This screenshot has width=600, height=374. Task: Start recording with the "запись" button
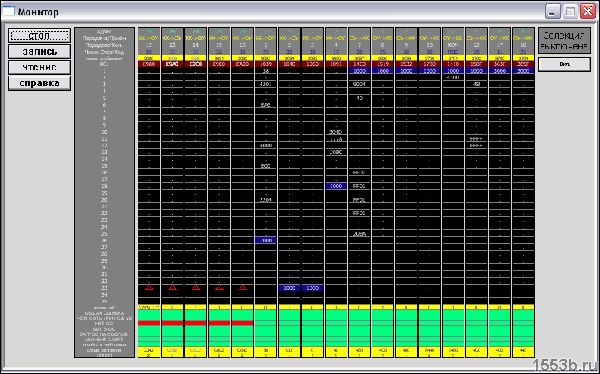point(39,52)
